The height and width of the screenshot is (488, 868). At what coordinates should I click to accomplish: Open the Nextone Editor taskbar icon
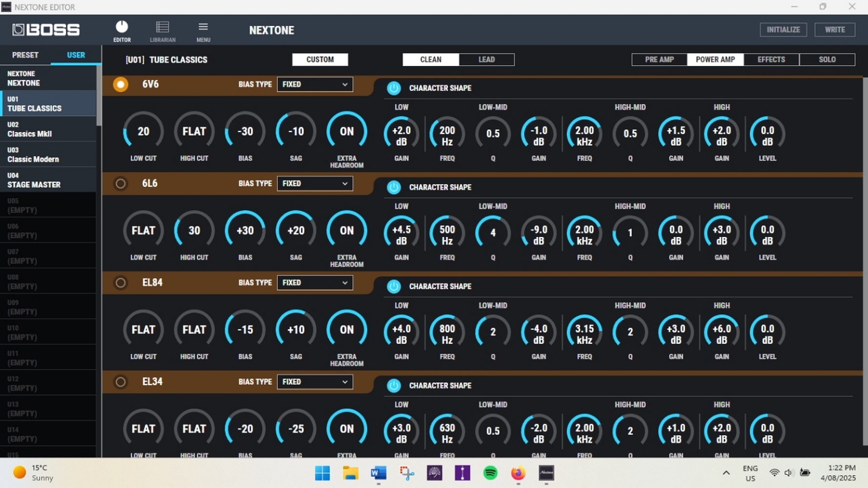coord(546,473)
